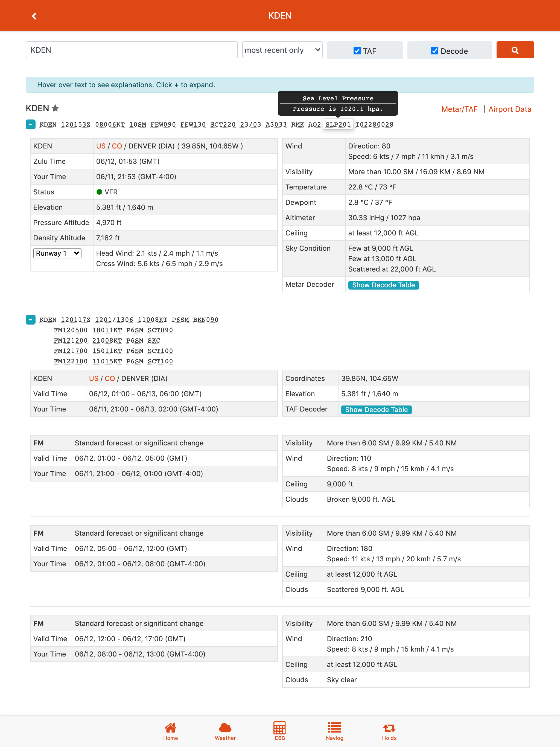Uncheck the TAF checkbox

click(357, 51)
